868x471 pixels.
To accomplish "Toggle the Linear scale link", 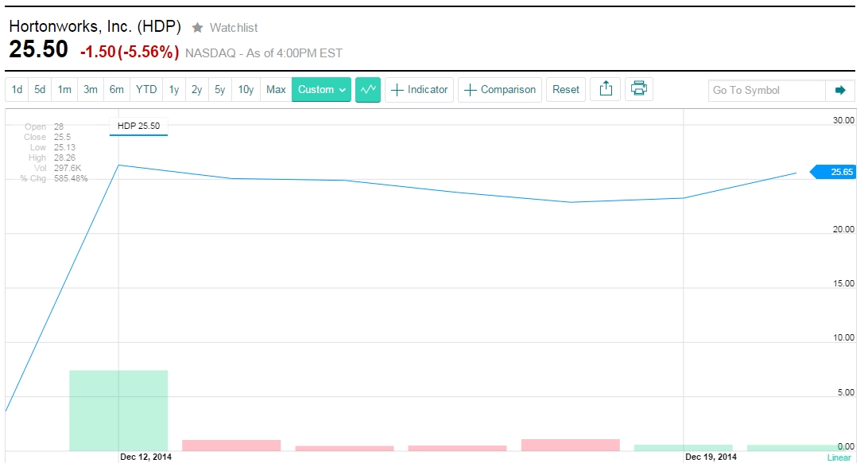I will click(839, 457).
